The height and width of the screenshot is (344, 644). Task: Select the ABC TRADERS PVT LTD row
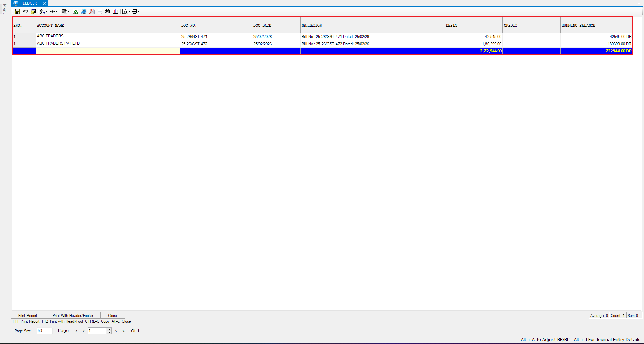(58, 44)
